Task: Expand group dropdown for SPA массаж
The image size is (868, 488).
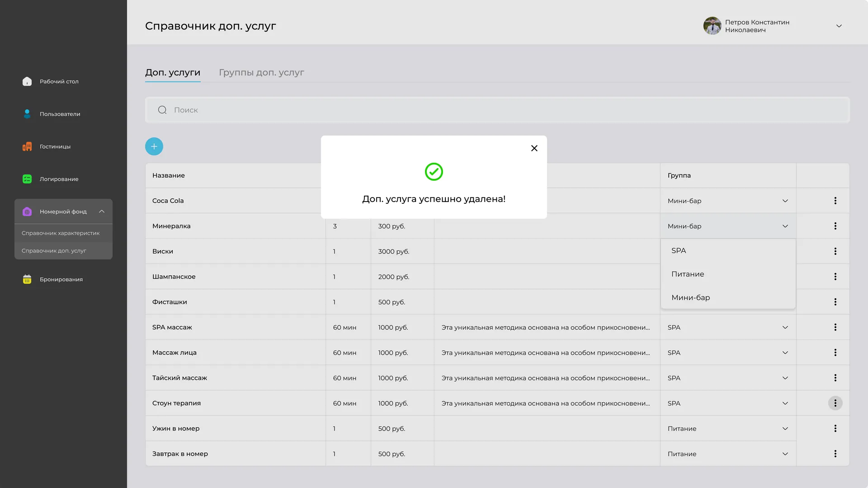Action: 785,327
